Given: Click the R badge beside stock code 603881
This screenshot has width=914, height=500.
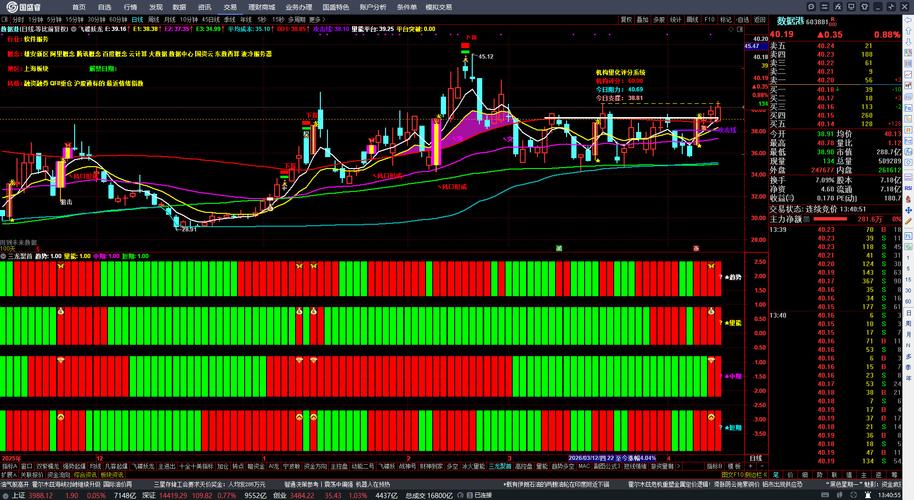Looking at the screenshot, I should (x=833, y=21).
